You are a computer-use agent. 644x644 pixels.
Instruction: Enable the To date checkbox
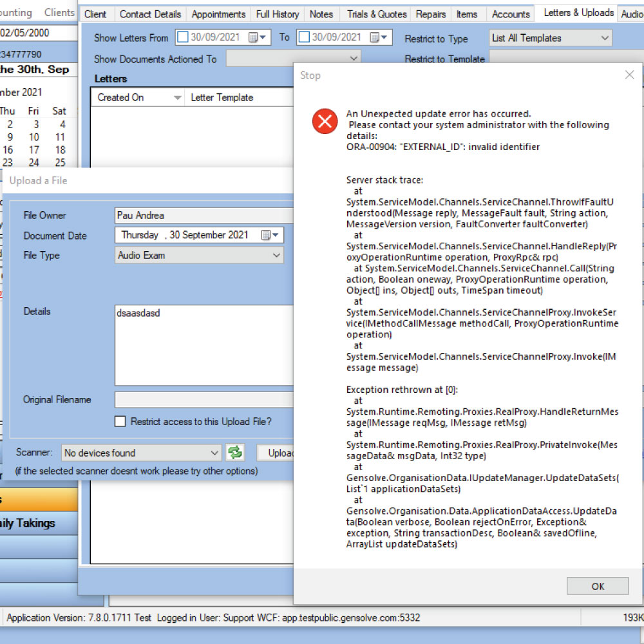pyautogui.click(x=304, y=37)
